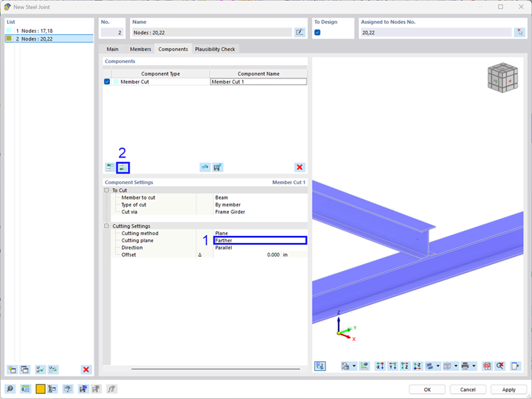The image size is (532, 399).
Task: Open the Cutting plane Farther dropdown
Action: tap(260, 241)
